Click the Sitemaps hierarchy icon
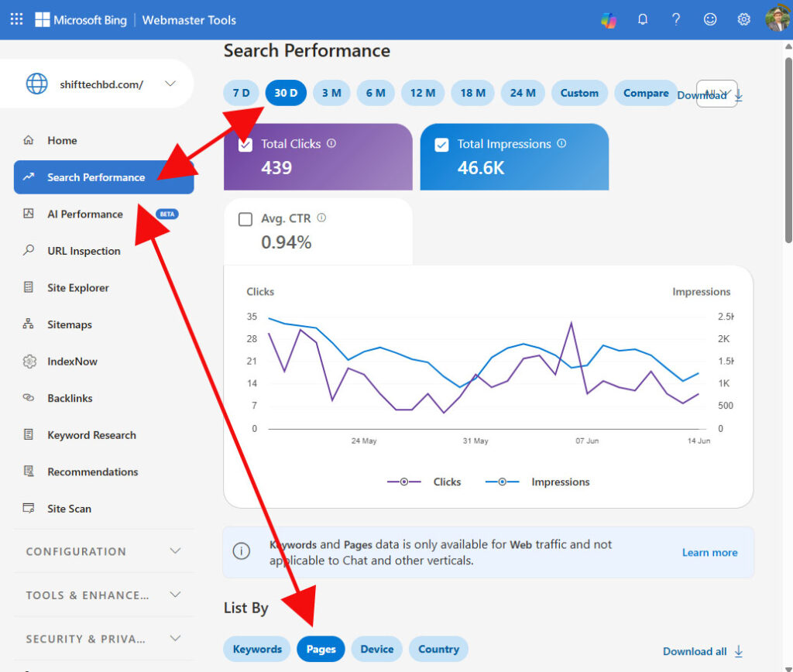Viewport: 793px width, 672px height. pyautogui.click(x=29, y=324)
